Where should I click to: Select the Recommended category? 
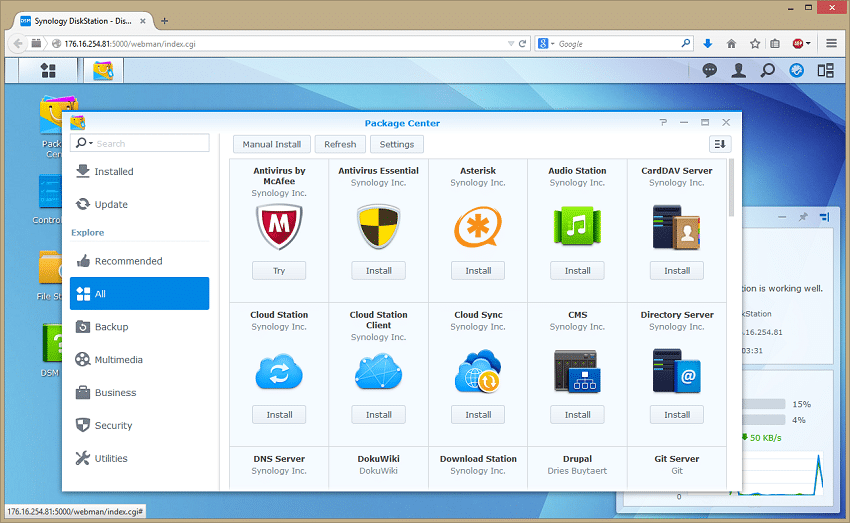coord(139,261)
